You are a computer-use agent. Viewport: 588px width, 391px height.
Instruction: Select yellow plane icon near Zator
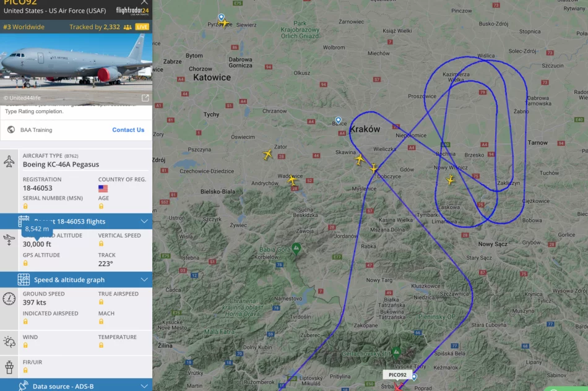click(x=268, y=154)
